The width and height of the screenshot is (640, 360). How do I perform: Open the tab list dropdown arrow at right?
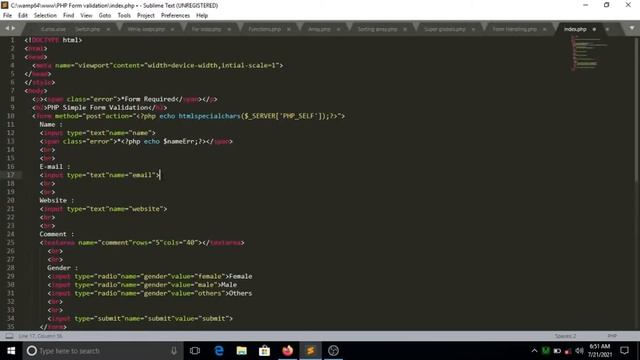point(631,29)
